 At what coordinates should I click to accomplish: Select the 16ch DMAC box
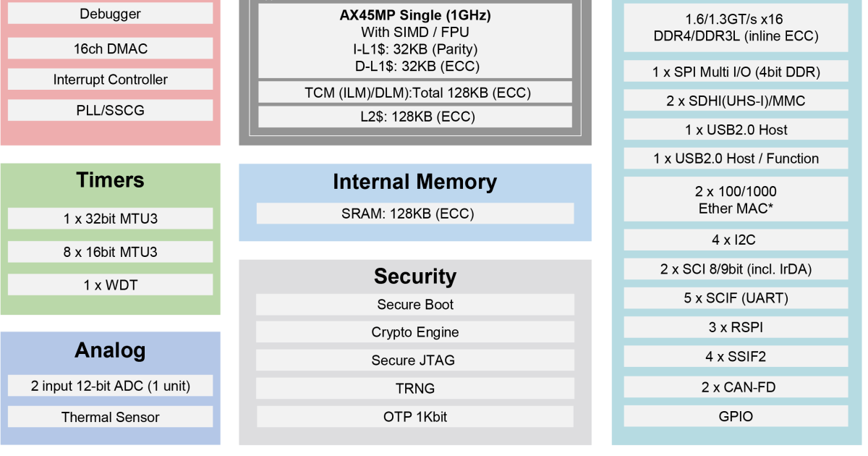[110, 48]
